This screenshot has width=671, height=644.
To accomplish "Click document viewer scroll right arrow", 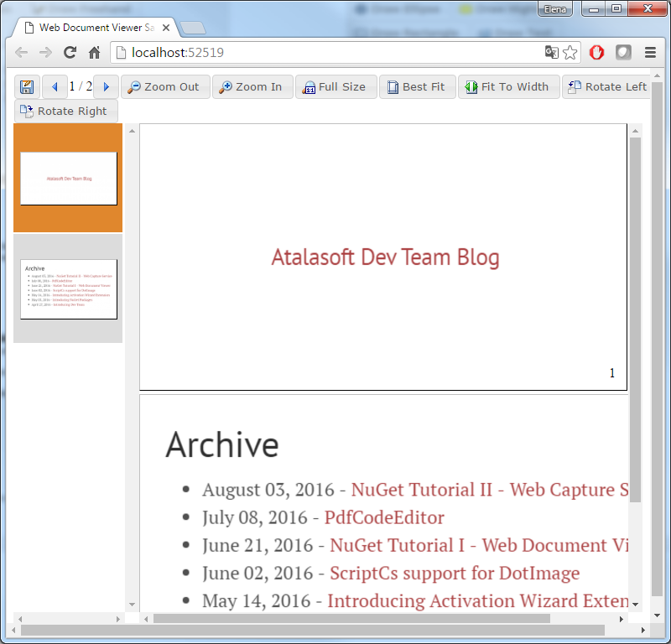I will tap(622, 619).
